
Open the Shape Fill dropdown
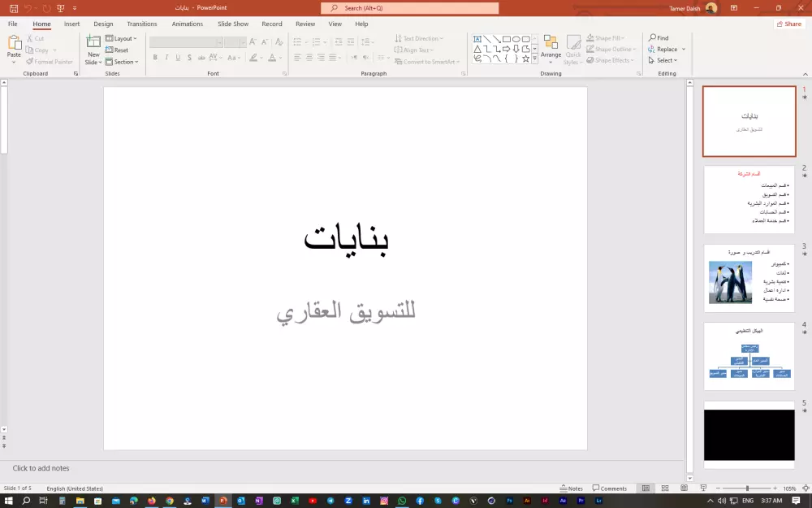coord(609,37)
